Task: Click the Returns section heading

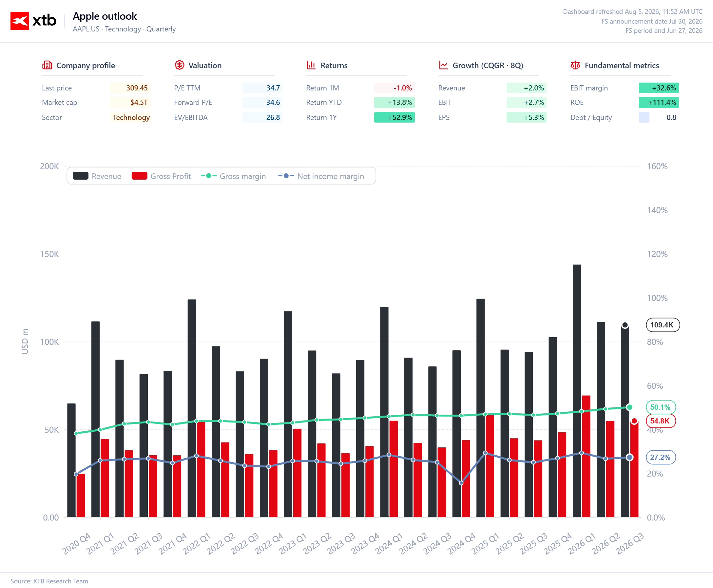Action: (334, 65)
